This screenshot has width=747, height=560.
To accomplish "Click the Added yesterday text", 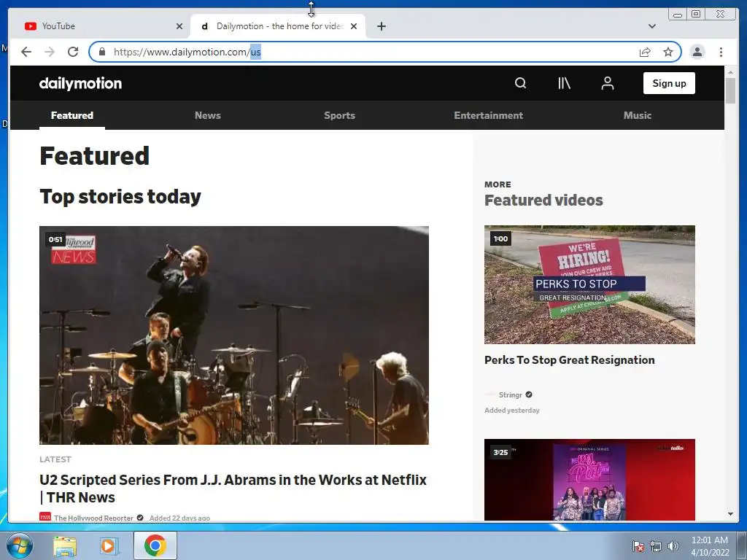I will (512, 411).
